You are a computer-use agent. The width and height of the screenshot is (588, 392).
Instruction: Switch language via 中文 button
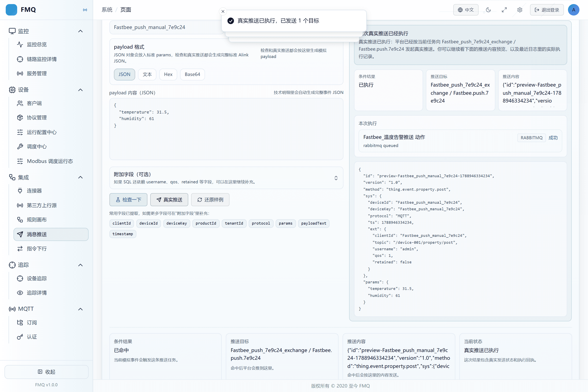pos(466,10)
